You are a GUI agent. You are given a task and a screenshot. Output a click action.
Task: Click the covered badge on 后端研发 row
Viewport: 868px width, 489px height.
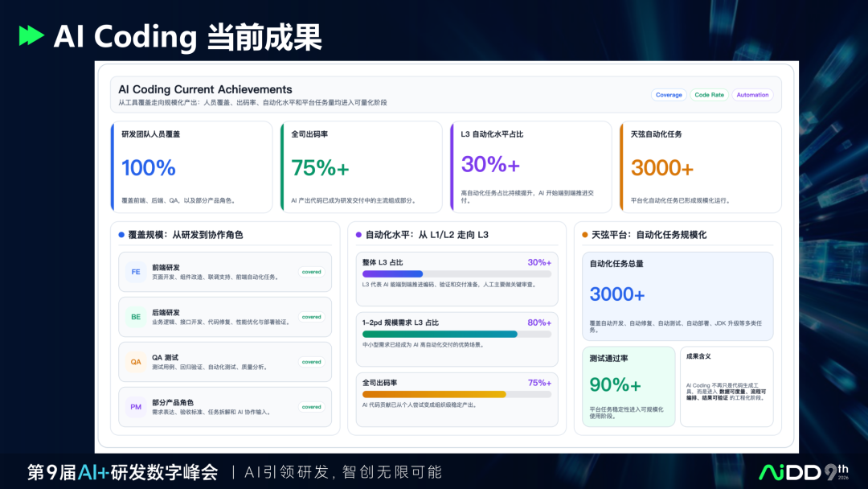tap(311, 317)
